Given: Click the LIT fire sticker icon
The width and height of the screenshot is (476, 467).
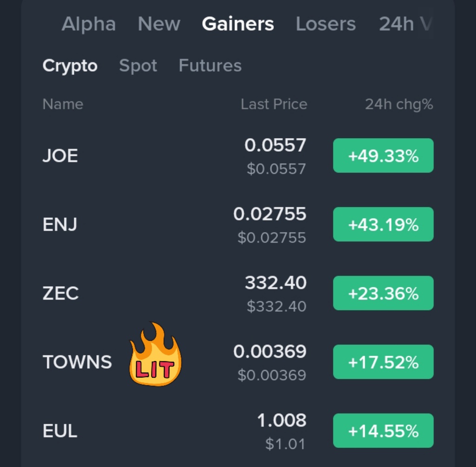Looking at the screenshot, I should [x=155, y=355].
